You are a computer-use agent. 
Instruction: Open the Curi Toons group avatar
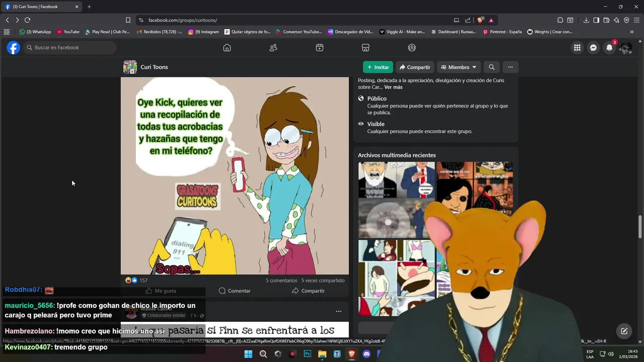pos(130,67)
